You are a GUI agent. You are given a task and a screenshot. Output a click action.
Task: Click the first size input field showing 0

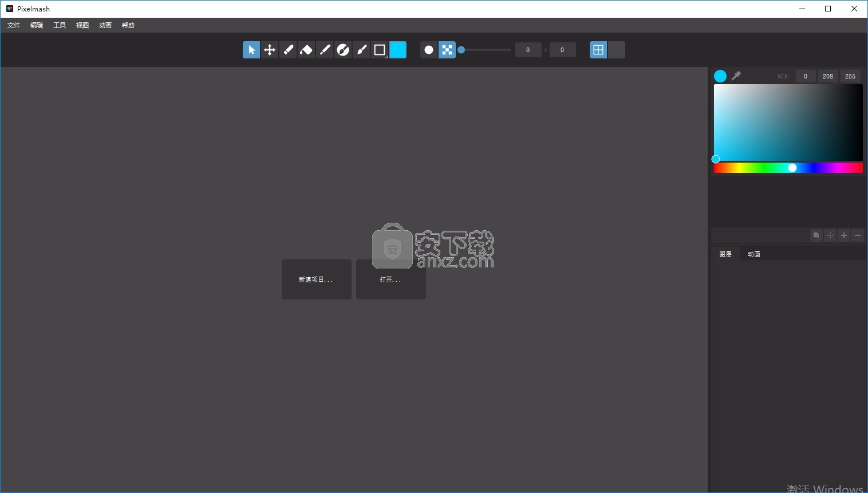tap(528, 50)
